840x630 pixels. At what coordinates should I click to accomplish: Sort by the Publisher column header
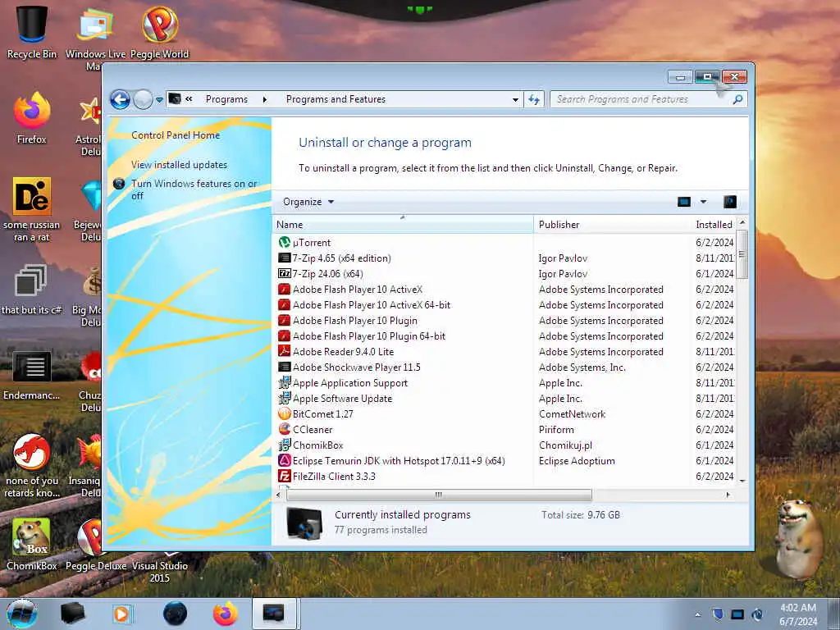[612, 225]
